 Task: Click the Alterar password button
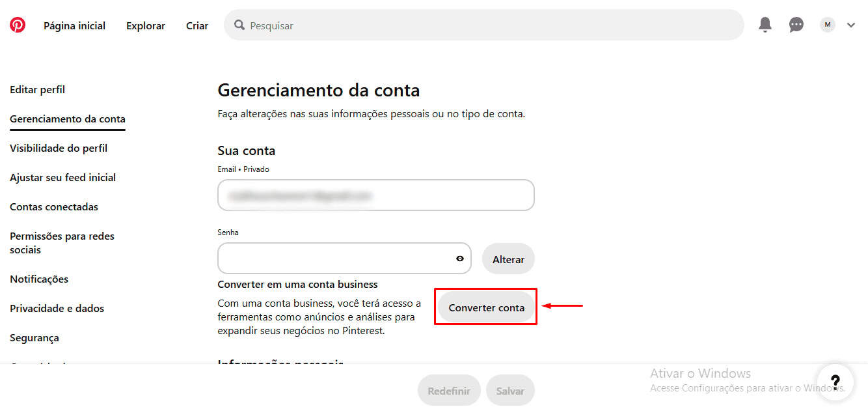click(508, 259)
